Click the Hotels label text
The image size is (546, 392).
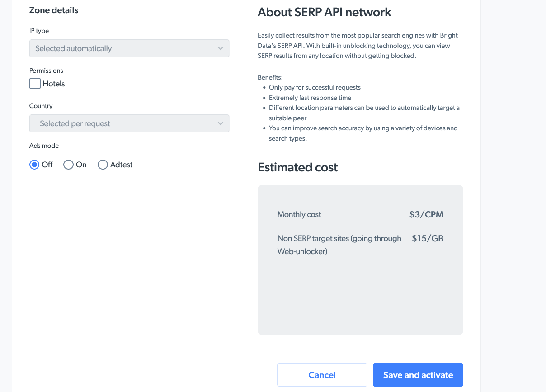(54, 84)
